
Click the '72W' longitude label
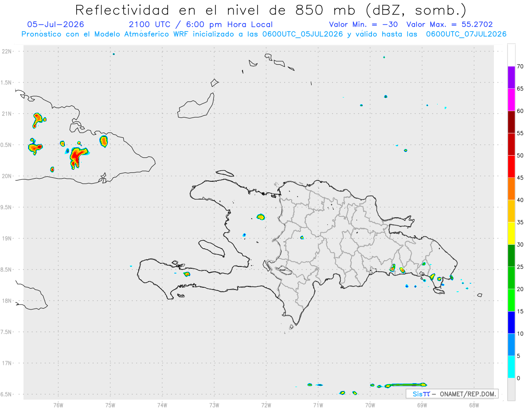pyautogui.click(x=266, y=405)
